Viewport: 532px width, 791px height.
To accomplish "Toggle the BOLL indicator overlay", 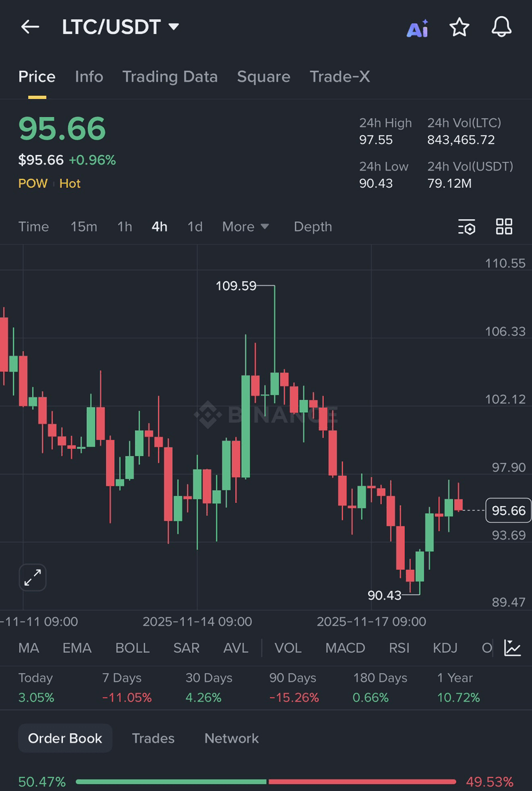I will click(x=132, y=648).
